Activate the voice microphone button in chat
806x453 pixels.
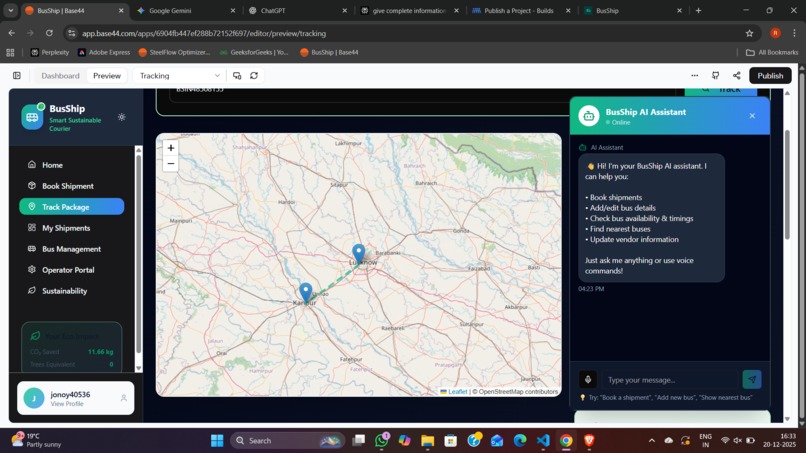point(588,379)
